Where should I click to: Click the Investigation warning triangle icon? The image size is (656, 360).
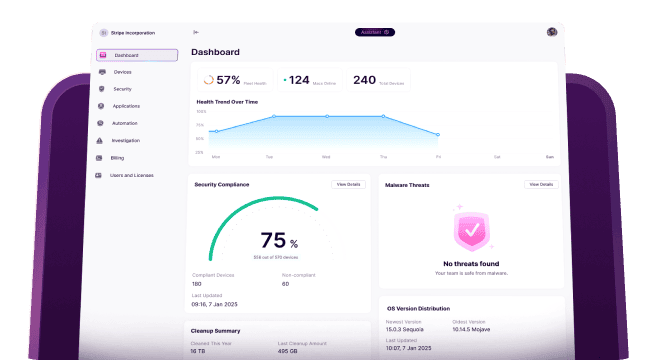pos(100,141)
